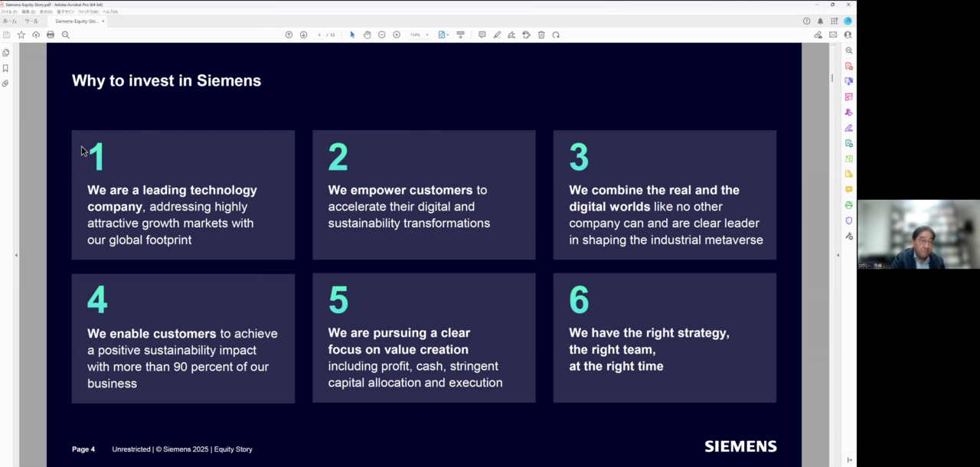Screen dimensions: 980x467
Task: Click the page number field showing 4
Action: [320, 34]
